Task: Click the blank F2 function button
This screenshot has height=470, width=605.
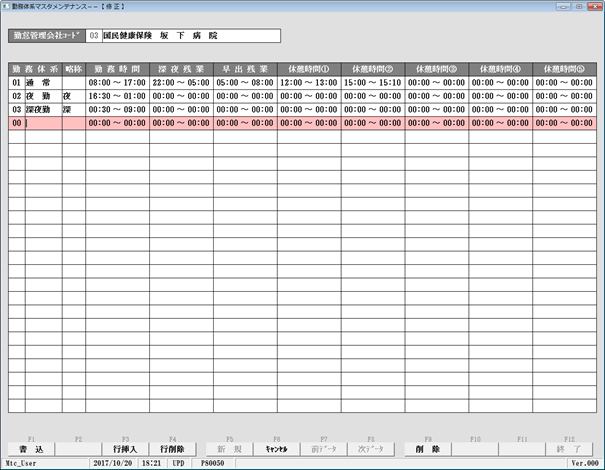Action: [78, 449]
